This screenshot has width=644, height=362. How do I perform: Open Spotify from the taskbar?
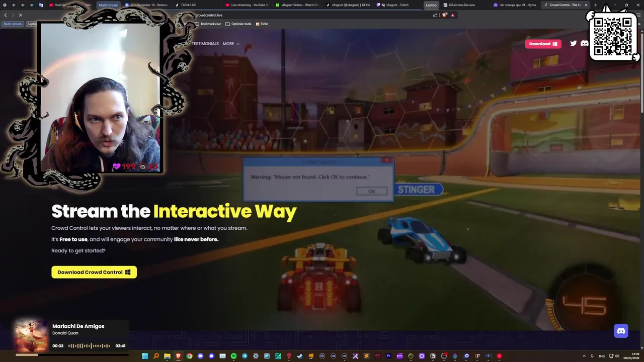(233, 356)
